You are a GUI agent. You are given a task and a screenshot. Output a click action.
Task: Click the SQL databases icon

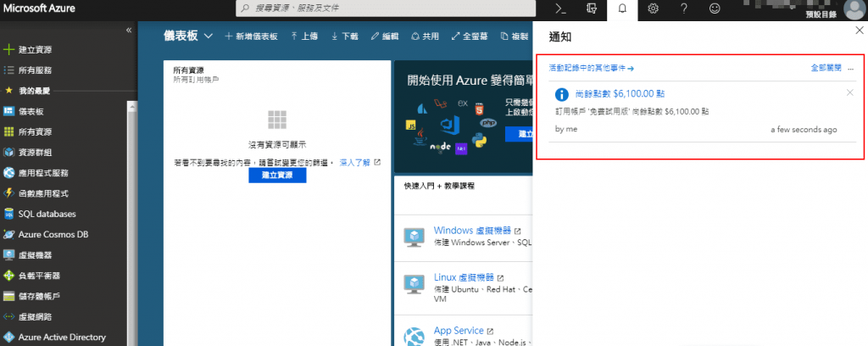[8, 214]
